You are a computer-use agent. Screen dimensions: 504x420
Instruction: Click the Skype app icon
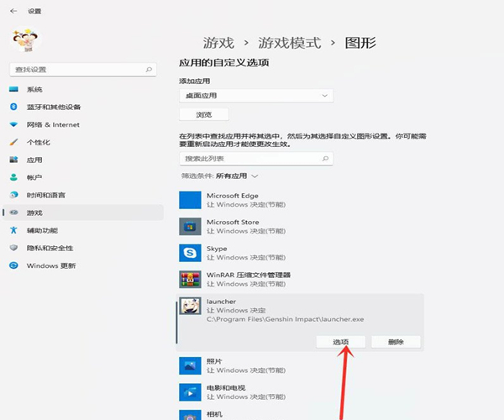point(190,253)
